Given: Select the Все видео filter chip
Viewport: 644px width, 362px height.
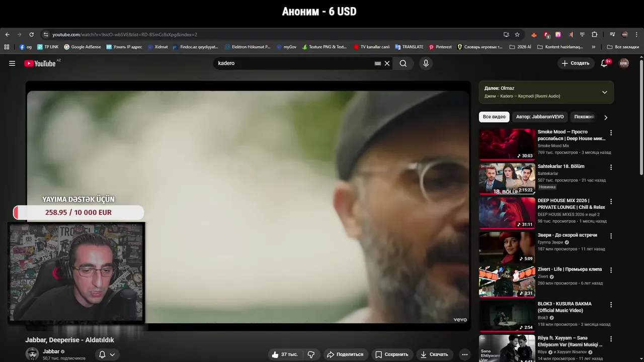Looking at the screenshot, I should click(x=494, y=117).
